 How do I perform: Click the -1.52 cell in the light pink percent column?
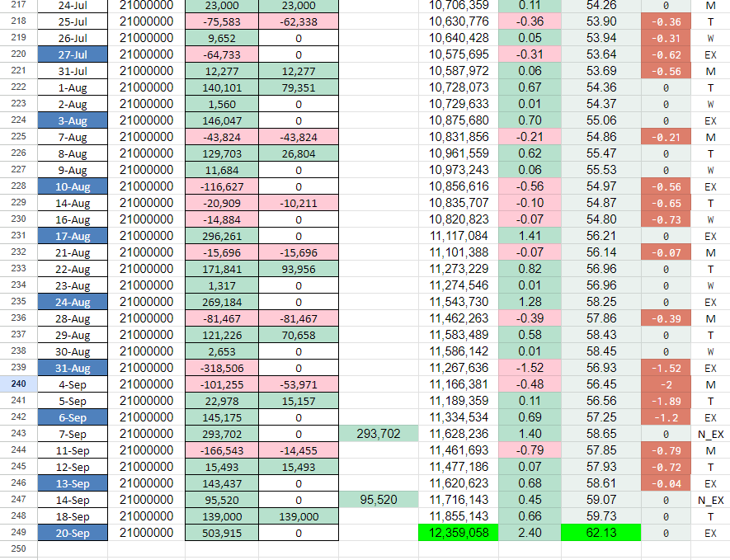pos(530,368)
